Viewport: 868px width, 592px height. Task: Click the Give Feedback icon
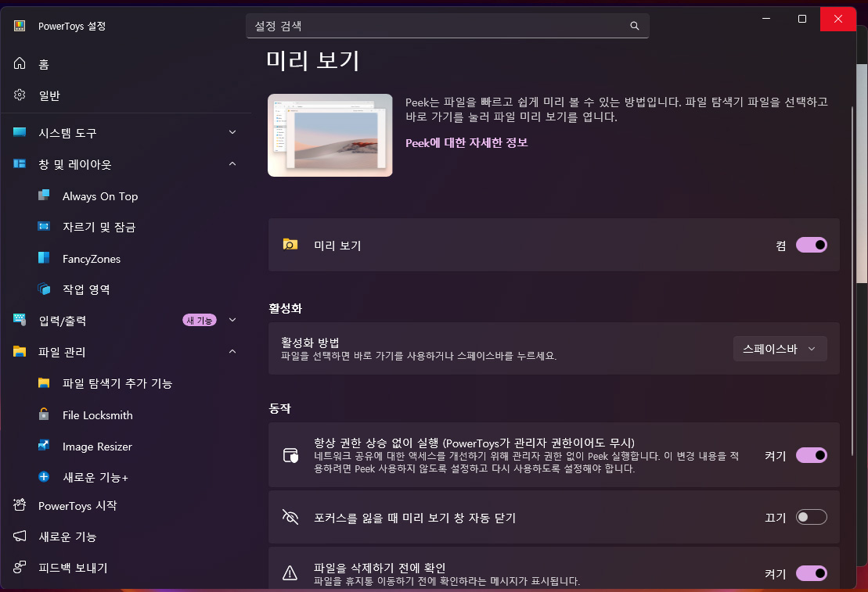tap(20, 567)
